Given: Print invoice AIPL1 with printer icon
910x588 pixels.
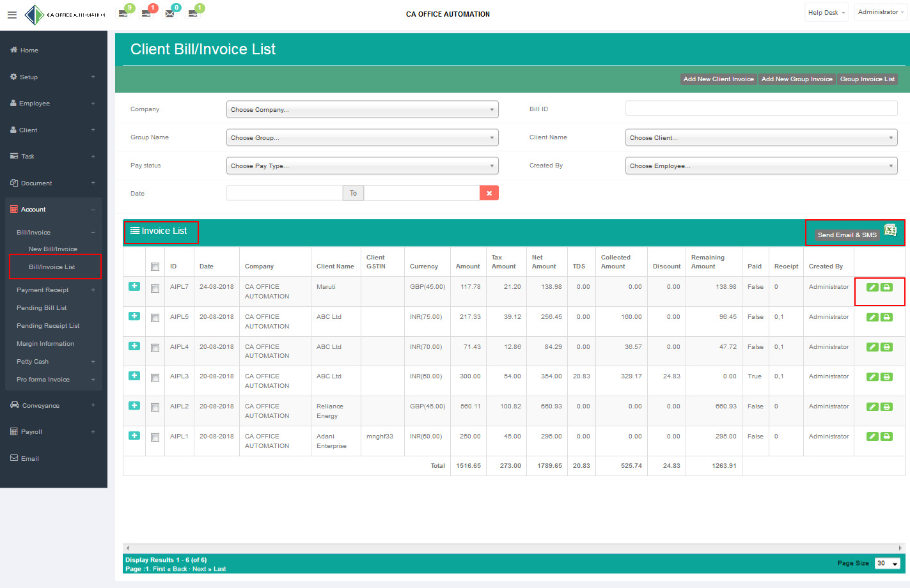Looking at the screenshot, I should [886, 437].
